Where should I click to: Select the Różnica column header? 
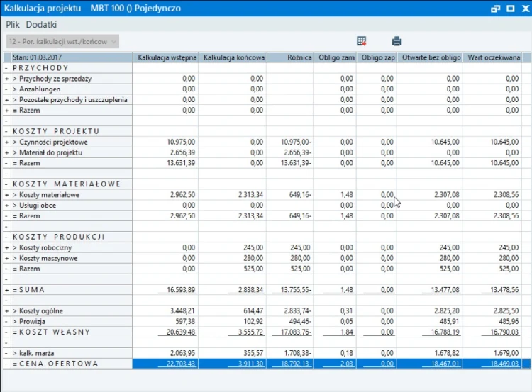coord(291,57)
